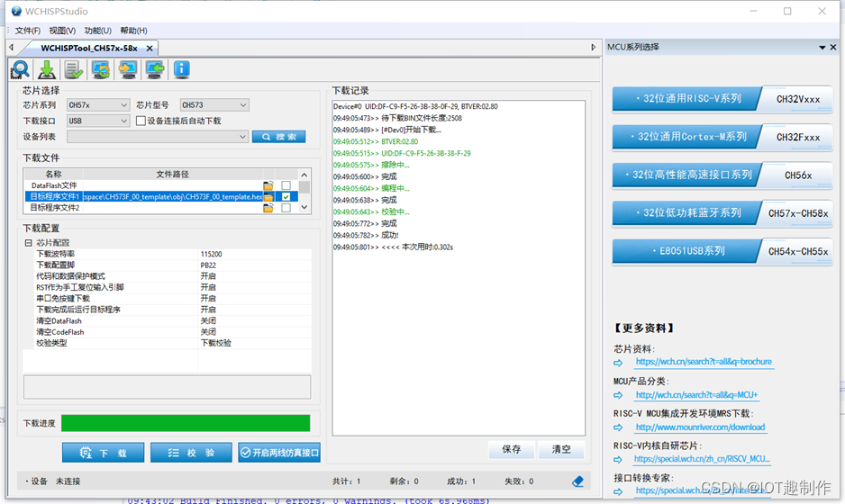
Task: Click the 下载波特率 value 115200
Action: (x=211, y=254)
